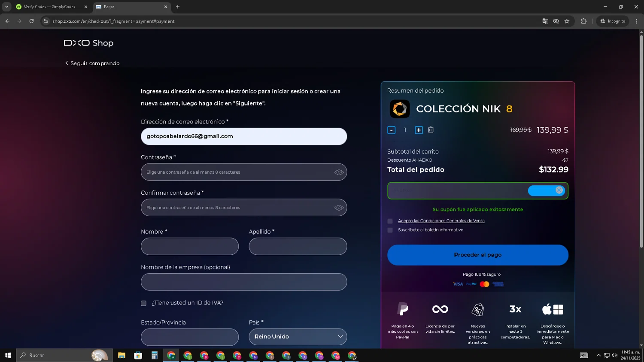This screenshot has height=362, width=644.
Task: Go back via Seguir comprando link
Action: click(92, 63)
